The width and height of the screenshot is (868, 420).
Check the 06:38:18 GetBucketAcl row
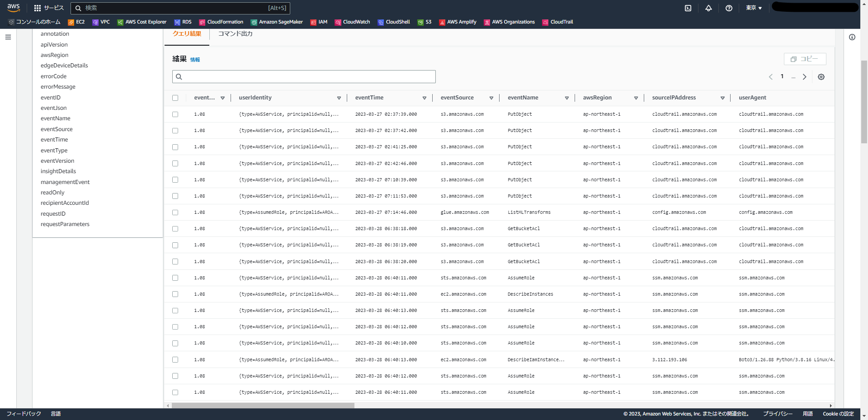click(175, 229)
